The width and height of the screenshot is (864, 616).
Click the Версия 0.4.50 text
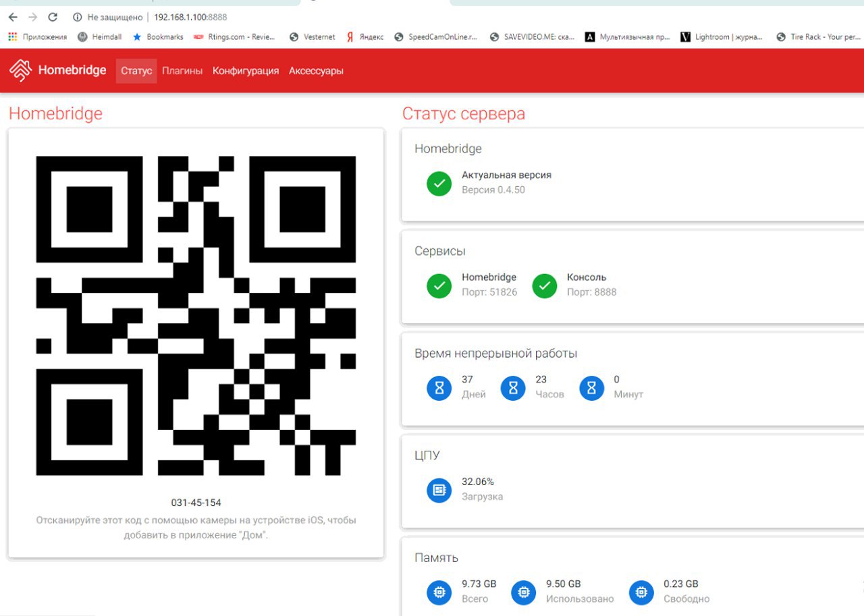493,190
